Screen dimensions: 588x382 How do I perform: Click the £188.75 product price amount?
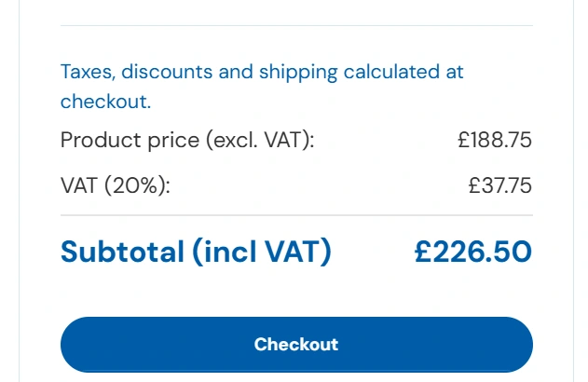(x=494, y=141)
